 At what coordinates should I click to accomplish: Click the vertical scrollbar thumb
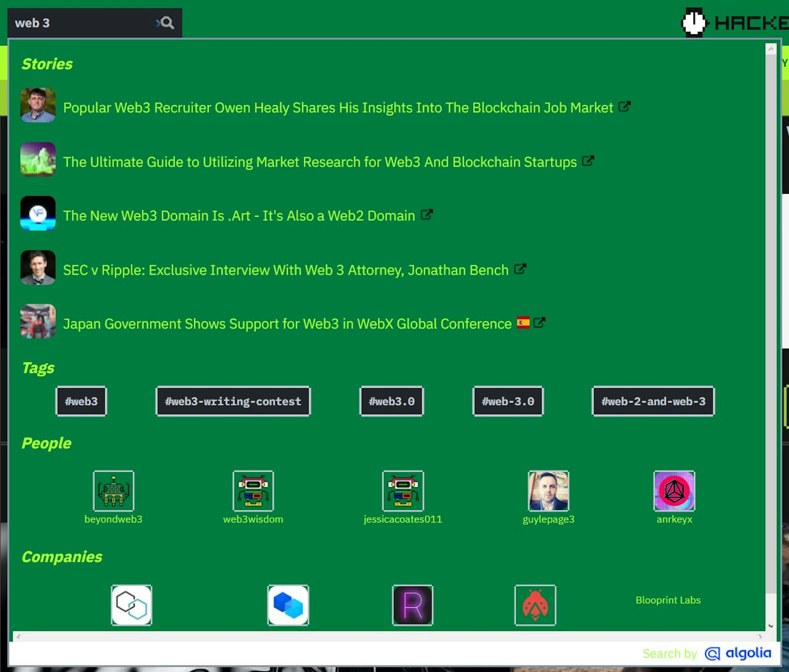coord(771,323)
